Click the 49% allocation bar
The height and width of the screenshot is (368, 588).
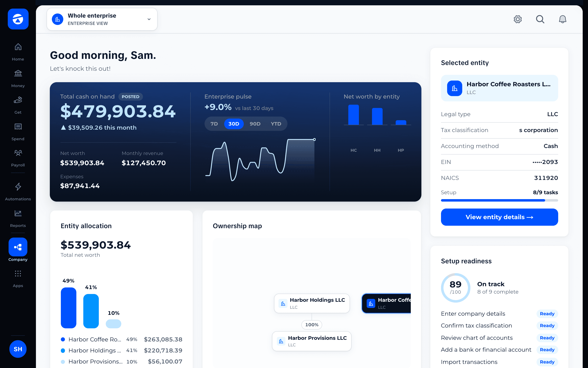(x=69, y=308)
